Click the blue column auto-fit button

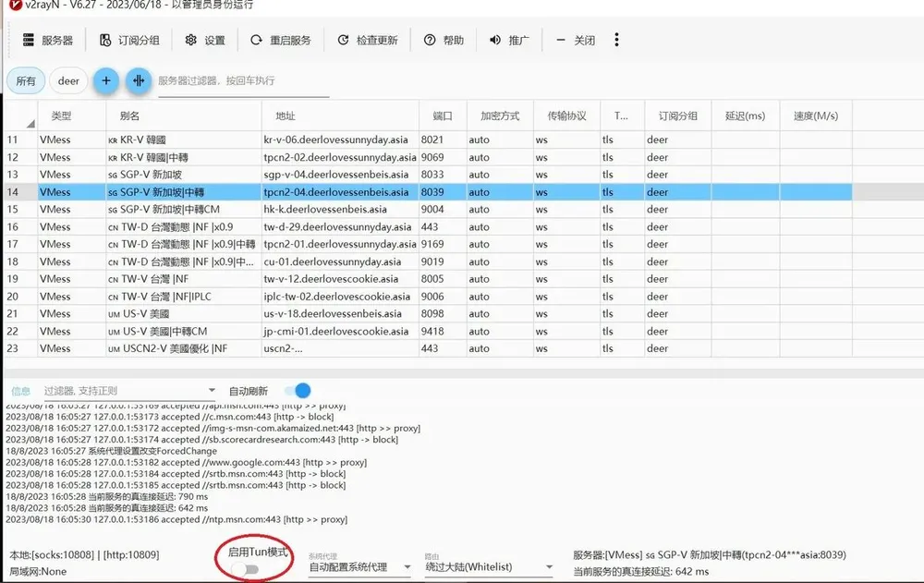click(x=139, y=81)
